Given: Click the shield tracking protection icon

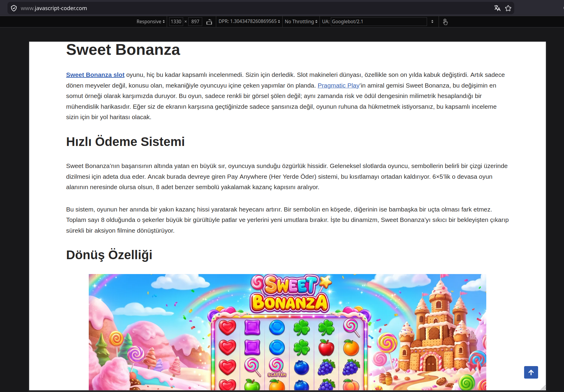Looking at the screenshot, I should pyautogui.click(x=14, y=8).
